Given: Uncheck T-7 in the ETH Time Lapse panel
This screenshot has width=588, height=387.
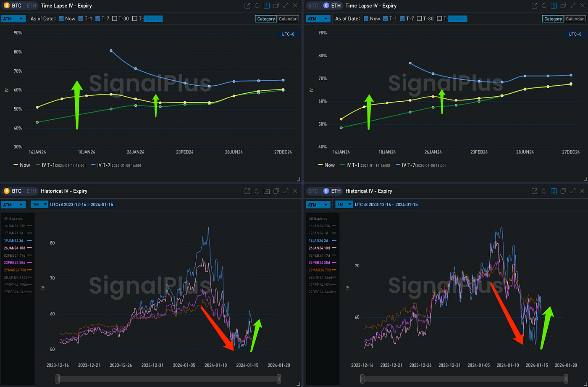Looking at the screenshot, I should pyautogui.click(x=403, y=18).
